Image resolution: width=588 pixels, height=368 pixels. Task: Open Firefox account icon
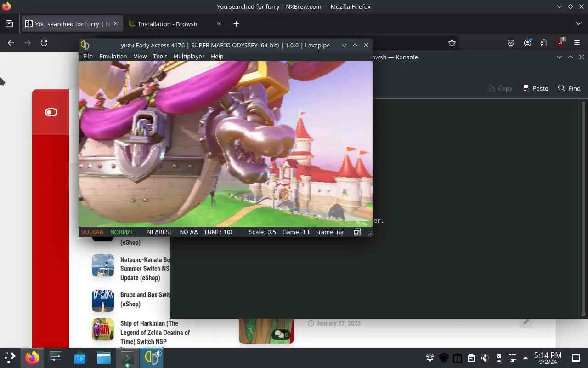pos(527,43)
